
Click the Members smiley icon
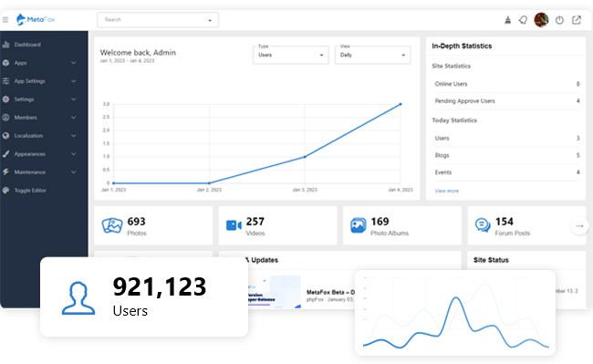point(5,118)
